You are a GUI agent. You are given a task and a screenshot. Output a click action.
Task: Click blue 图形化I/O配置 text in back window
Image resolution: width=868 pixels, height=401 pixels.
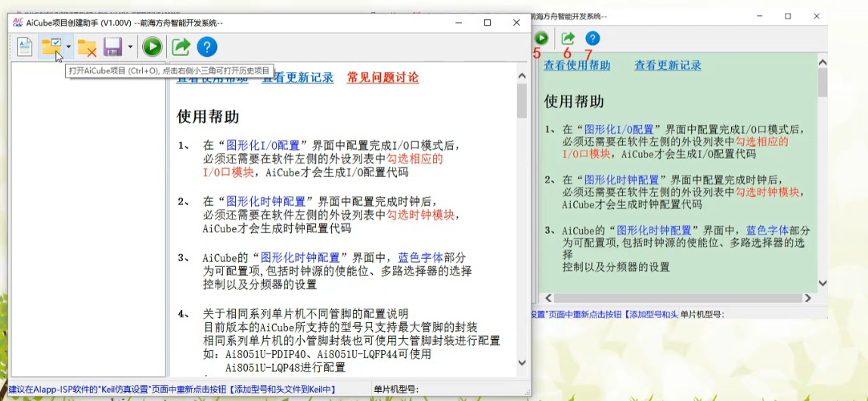coord(619,129)
